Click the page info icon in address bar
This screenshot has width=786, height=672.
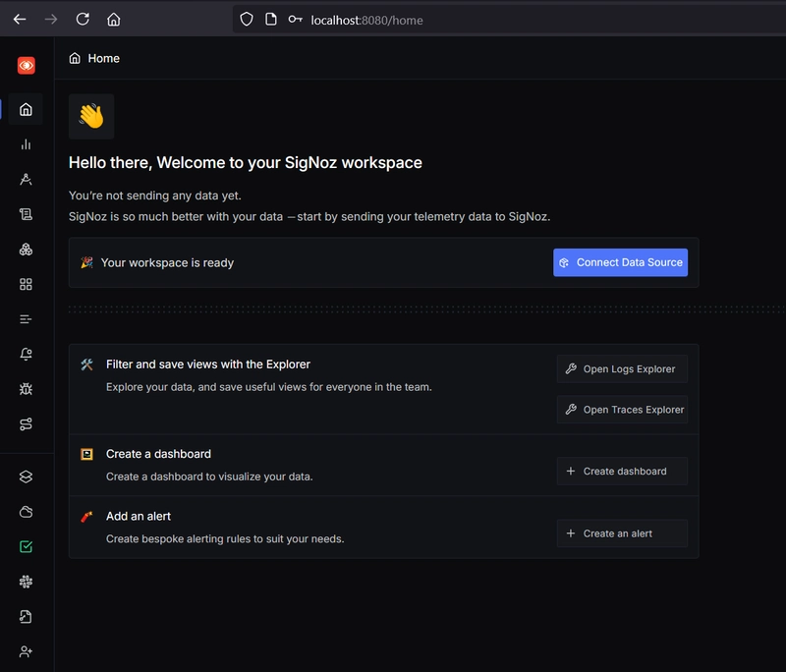click(x=271, y=20)
